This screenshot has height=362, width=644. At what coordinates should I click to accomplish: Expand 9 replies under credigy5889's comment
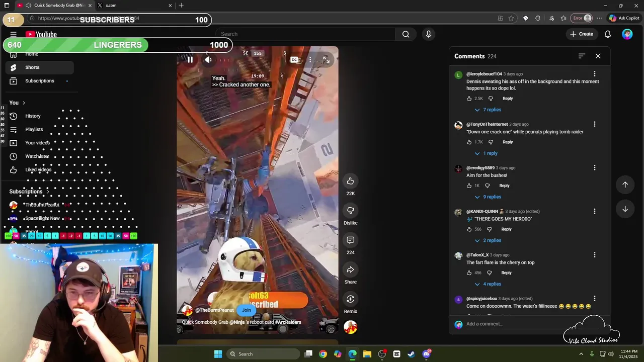point(488,197)
